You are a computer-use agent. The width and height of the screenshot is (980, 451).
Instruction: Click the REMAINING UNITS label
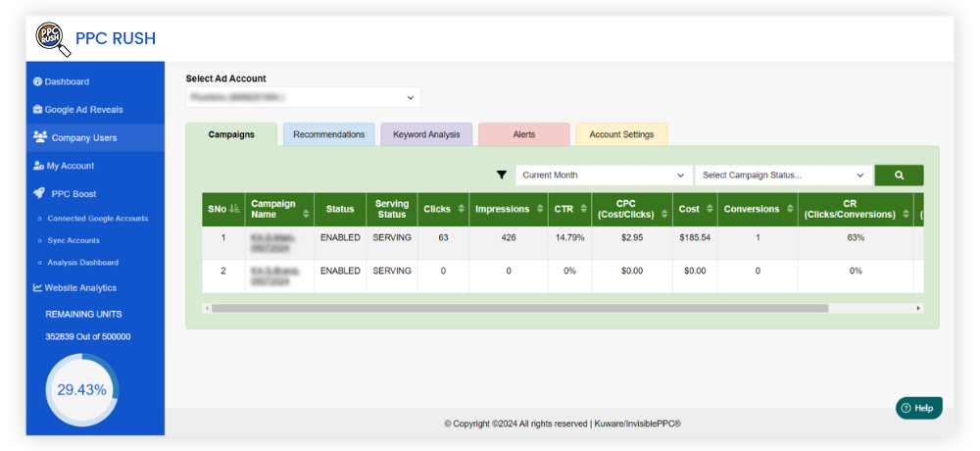[83, 314]
